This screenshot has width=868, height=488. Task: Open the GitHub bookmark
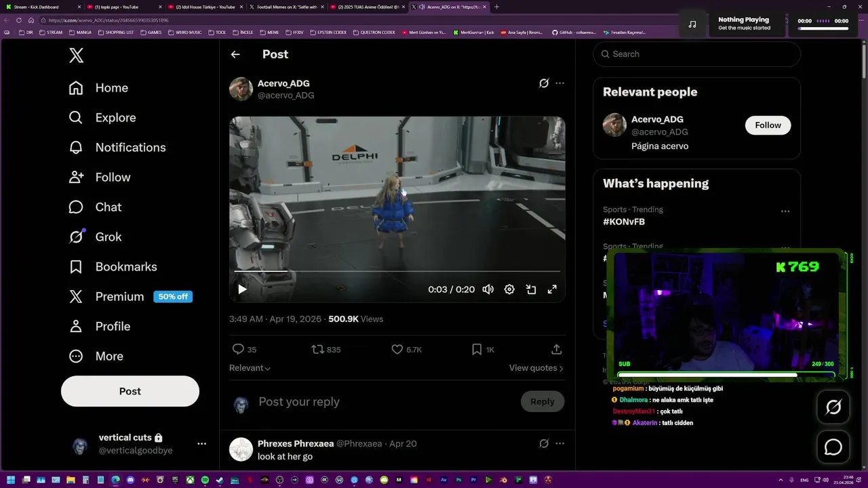point(574,33)
